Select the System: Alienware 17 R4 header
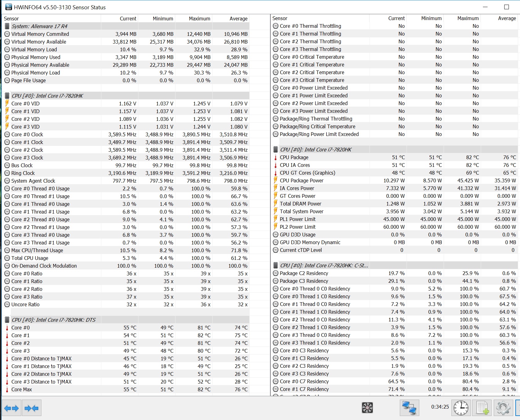This screenshot has height=420, width=520. coord(125,26)
